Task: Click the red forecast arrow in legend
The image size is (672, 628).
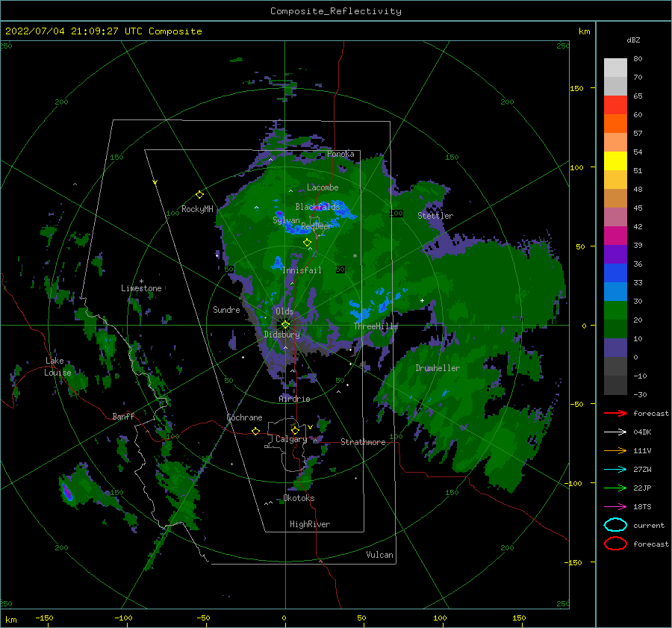Action: point(615,413)
